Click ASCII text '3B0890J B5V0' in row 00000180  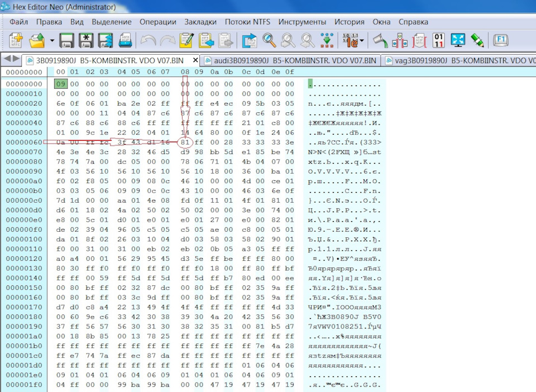point(353,317)
